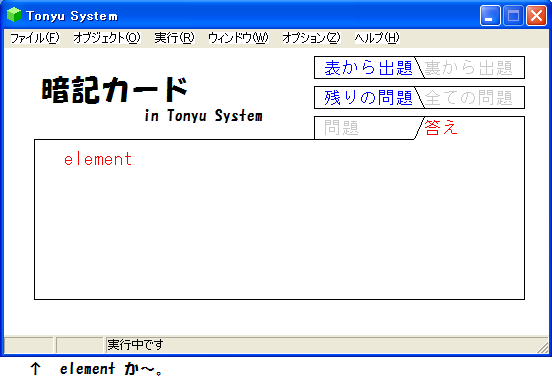This screenshot has width=552, height=379.
Task: Click the 'in Tonyu System' subtitle
Action: point(203,115)
